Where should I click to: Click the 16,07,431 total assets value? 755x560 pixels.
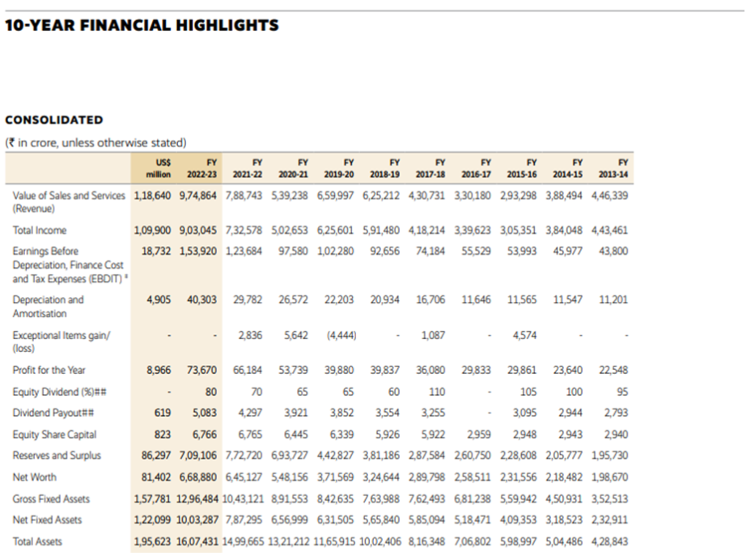pos(197,541)
